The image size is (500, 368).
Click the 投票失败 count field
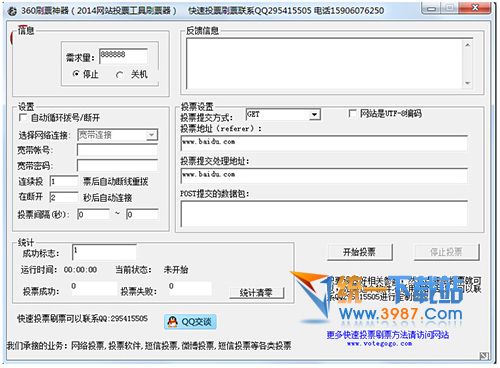(x=190, y=288)
